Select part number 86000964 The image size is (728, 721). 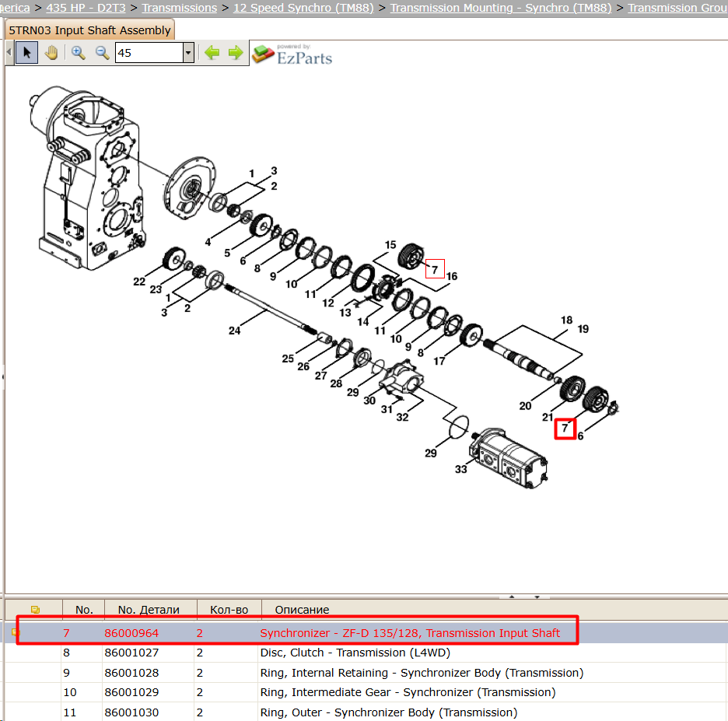tap(131, 633)
